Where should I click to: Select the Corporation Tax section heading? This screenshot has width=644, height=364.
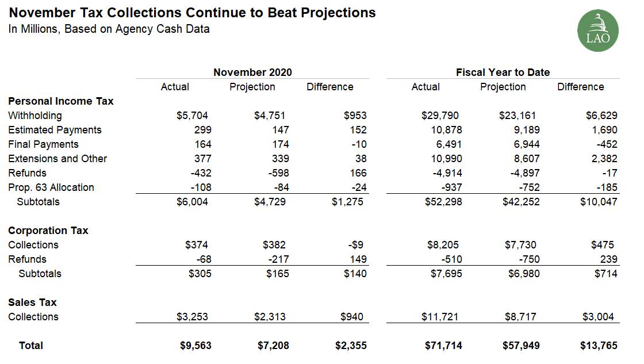click(x=48, y=231)
